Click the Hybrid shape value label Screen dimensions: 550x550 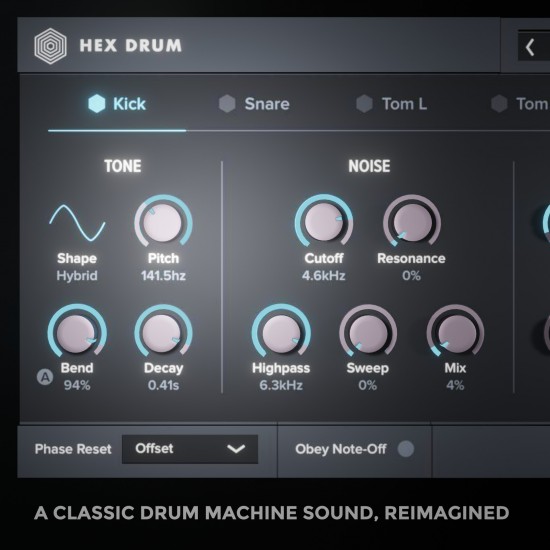click(77, 276)
